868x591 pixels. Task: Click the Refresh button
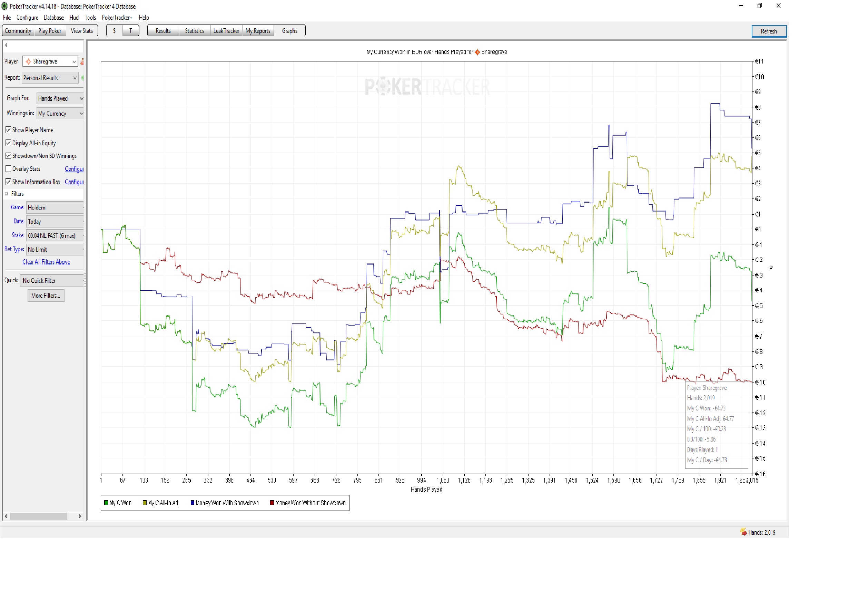(x=769, y=31)
